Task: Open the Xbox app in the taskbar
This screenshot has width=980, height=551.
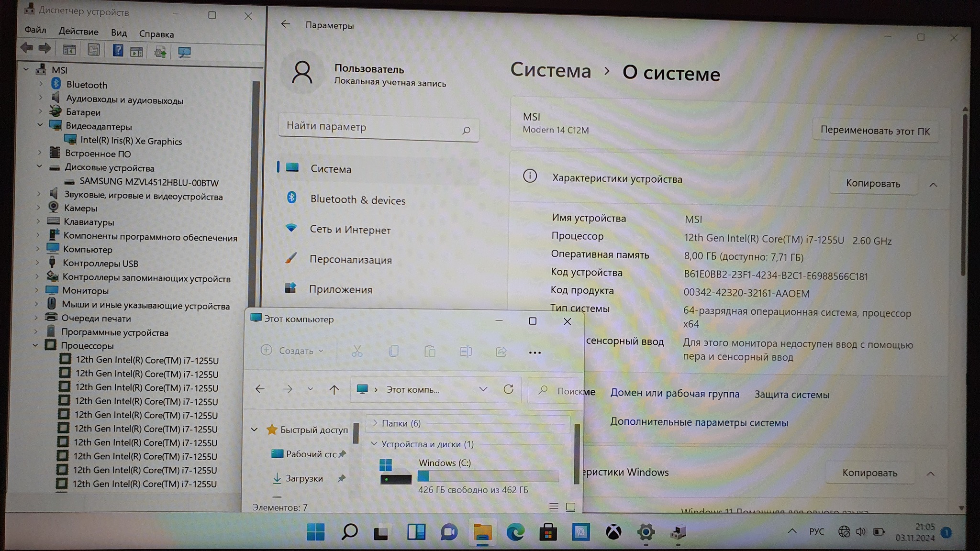Action: pos(613,532)
